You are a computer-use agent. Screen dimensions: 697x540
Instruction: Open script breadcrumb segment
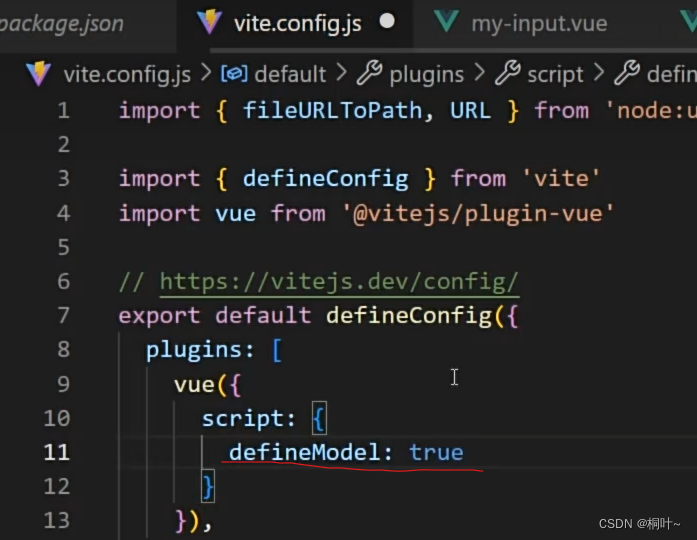[x=555, y=74]
